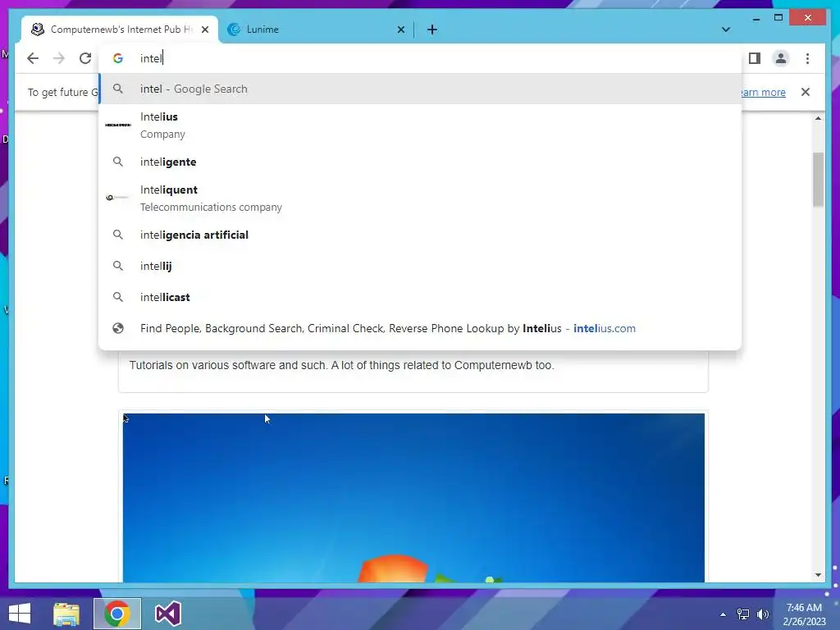Open the profile avatar button
840x630 pixels.
tap(781, 58)
